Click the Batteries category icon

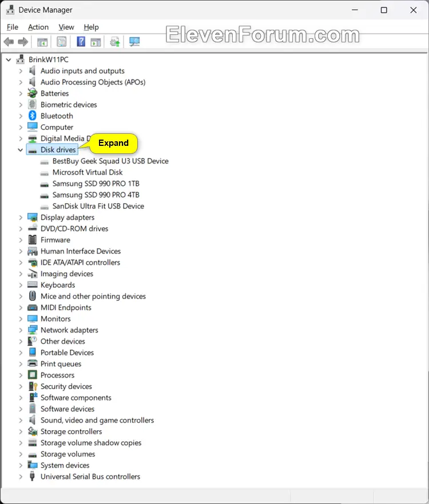[x=33, y=93]
